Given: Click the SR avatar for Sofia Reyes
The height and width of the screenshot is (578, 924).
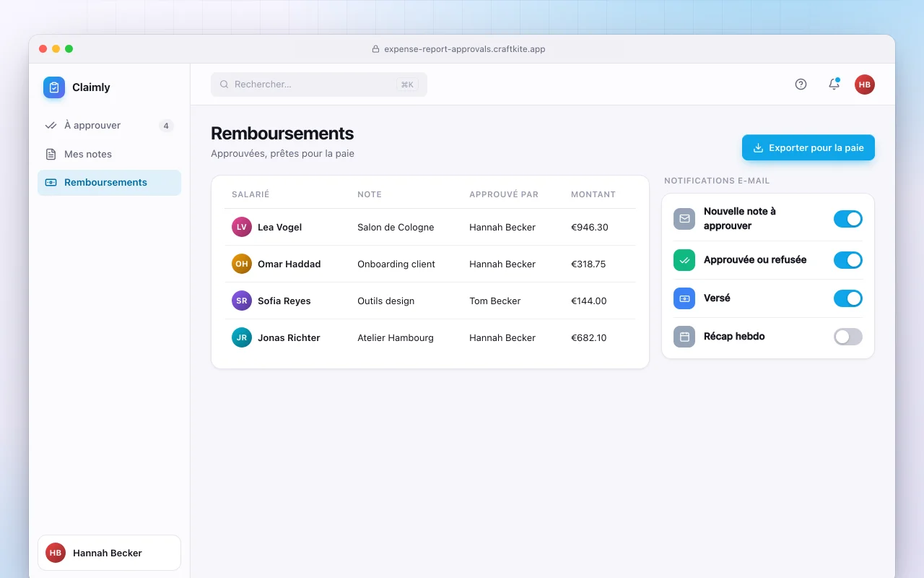Looking at the screenshot, I should click(242, 301).
